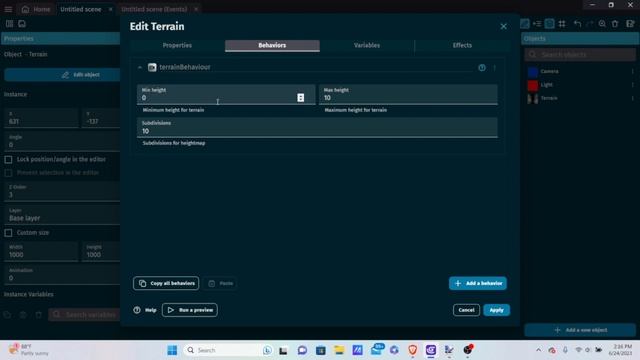640x360 pixels.
Task: Enable the Custom size checkbox
Action: (8, 233)
